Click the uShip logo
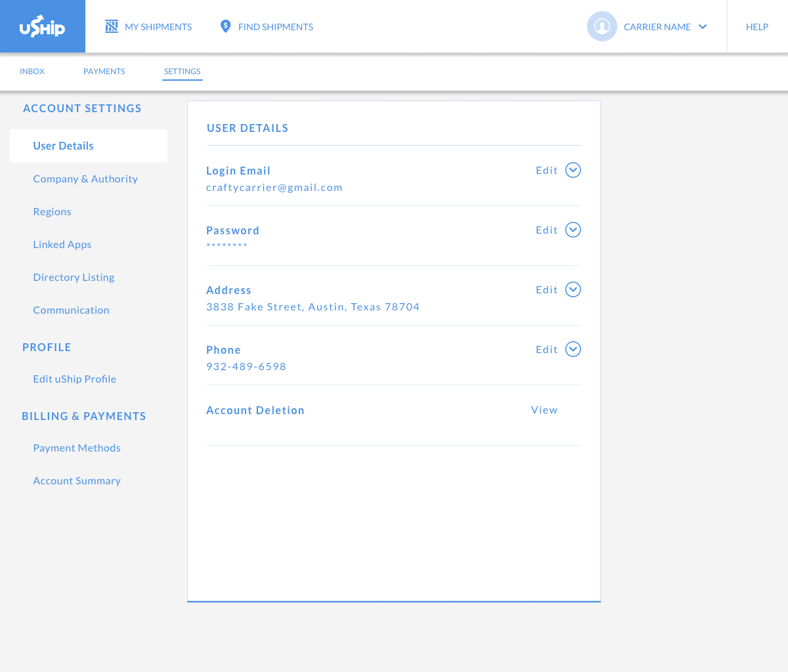 [x=43, y=26]
